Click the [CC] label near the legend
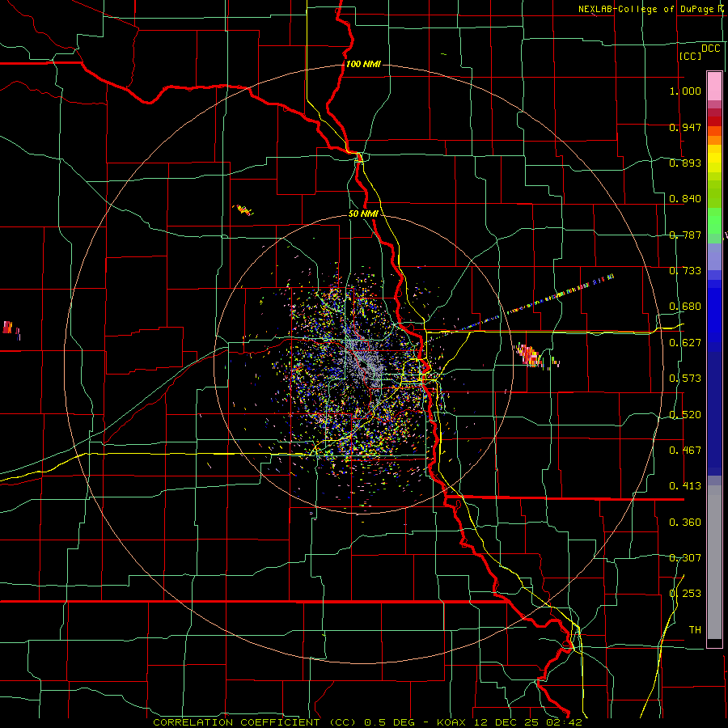Screen dimensions: 728x728 point(690,56)
